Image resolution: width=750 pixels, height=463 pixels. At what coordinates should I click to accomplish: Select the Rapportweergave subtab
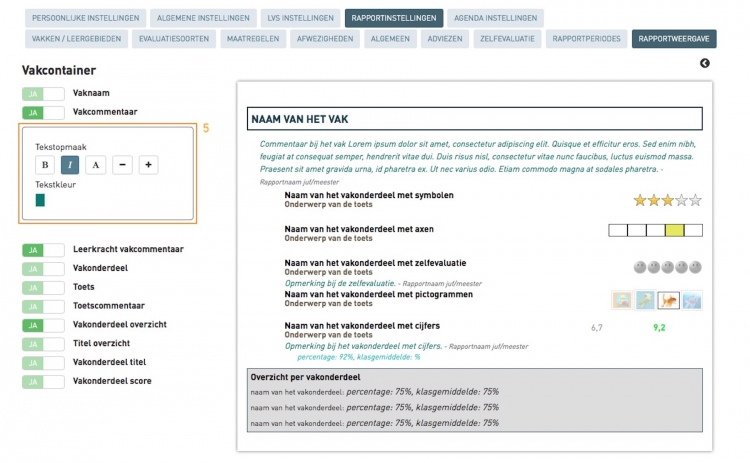[x=674, y=39]
